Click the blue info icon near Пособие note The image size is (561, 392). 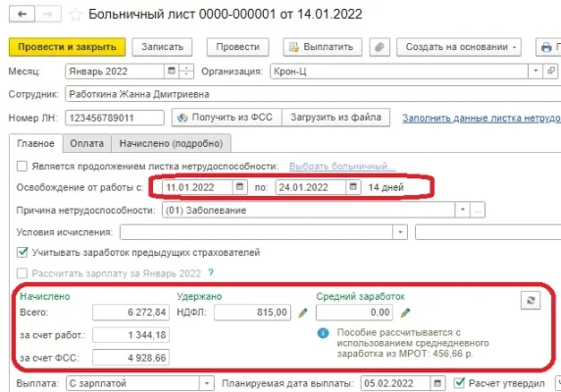click(323, 333)
